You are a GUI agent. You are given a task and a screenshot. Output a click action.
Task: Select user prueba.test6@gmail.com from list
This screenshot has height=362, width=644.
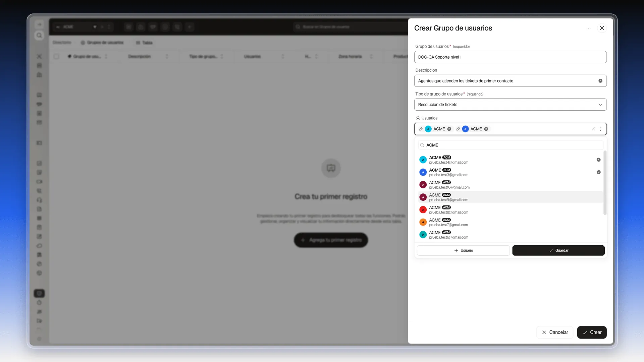pyautogui.click(x=510, y=235)
